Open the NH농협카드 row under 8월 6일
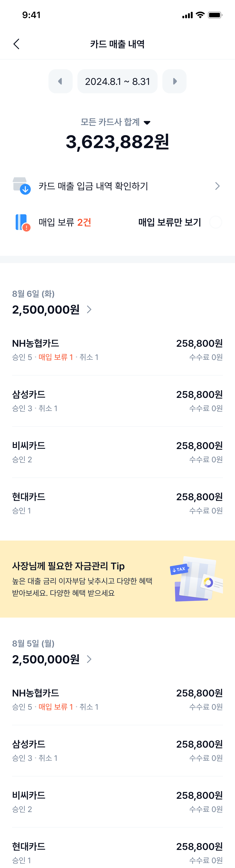The height and width of the screenshot is (868, 235). (117, 350)
